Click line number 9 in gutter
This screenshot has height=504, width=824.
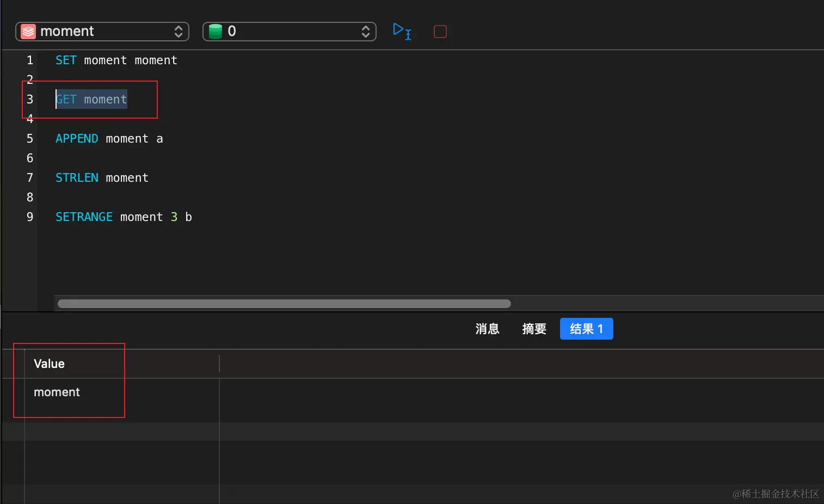30,217
